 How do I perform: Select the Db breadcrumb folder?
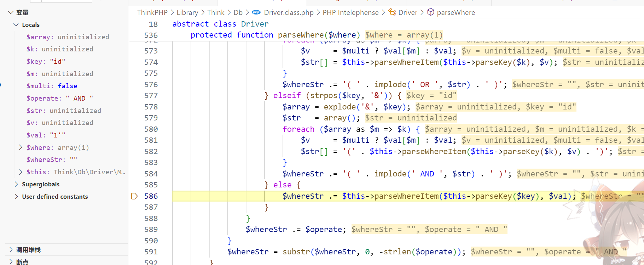tap(238, 12)
